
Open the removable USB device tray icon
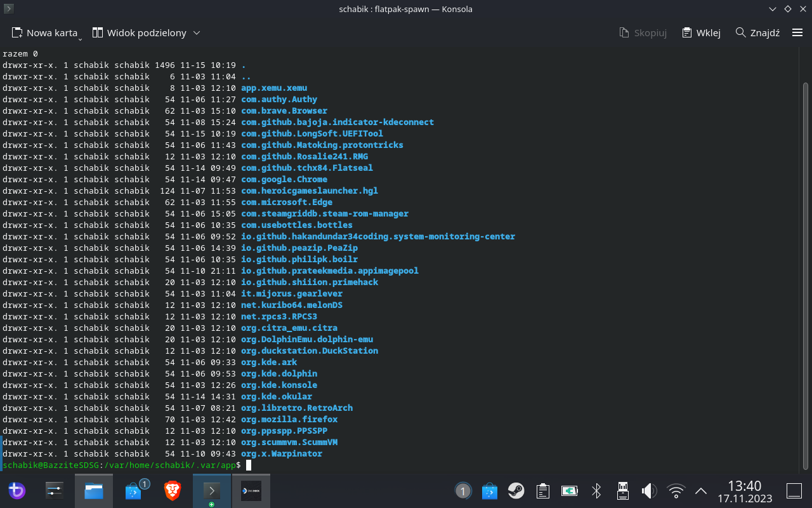(622, 491)
